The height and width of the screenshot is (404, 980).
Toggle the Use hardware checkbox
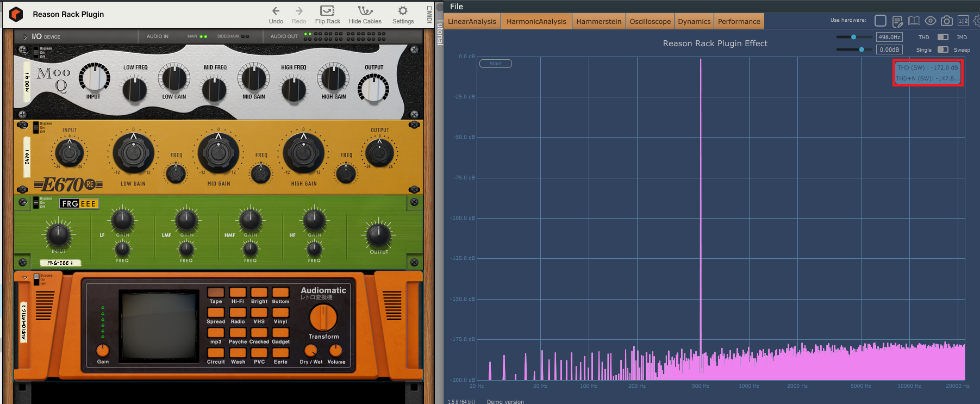(881, 21)
